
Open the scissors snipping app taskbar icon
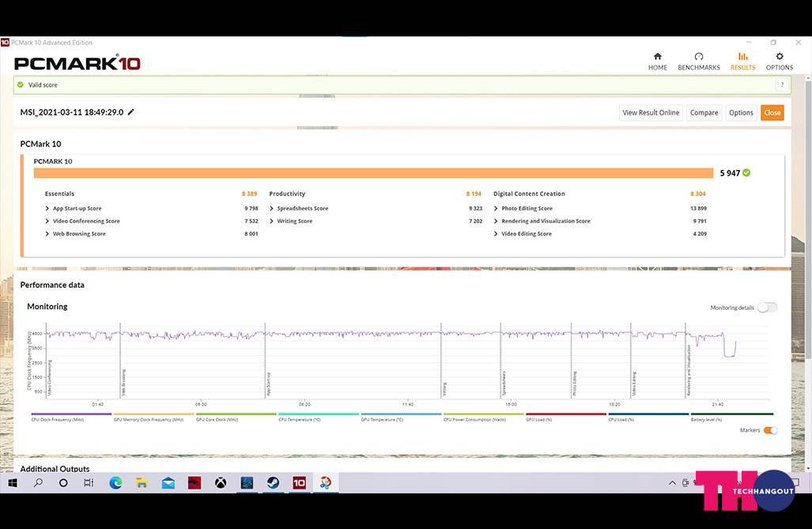point(326,483)
